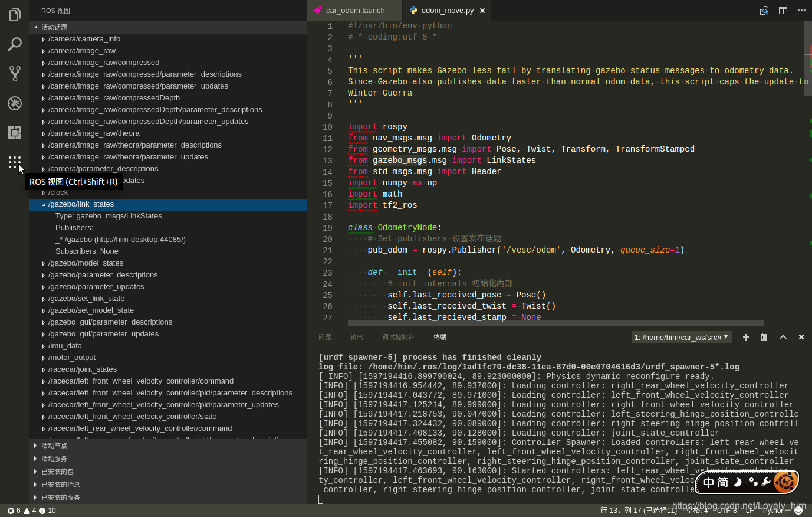Viewport: 812px width, 517px height.
Task: Click the 空格: 4 indentation setting
Action: [697, 511]
